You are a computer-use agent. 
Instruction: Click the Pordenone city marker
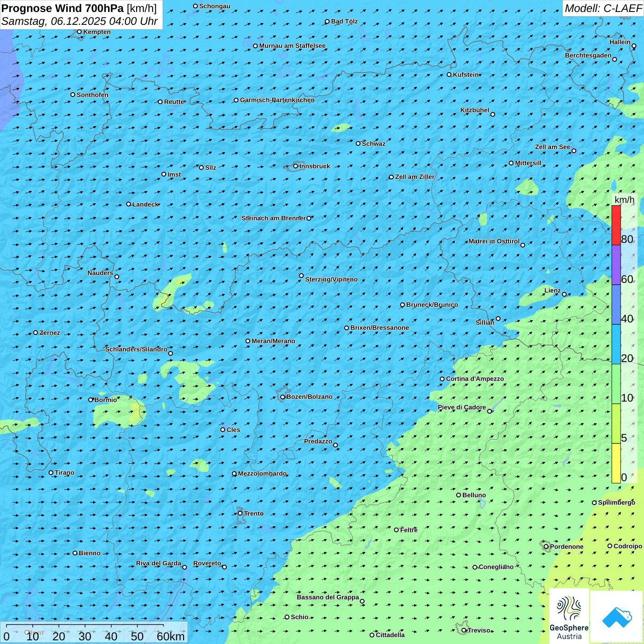click(546, 546)
